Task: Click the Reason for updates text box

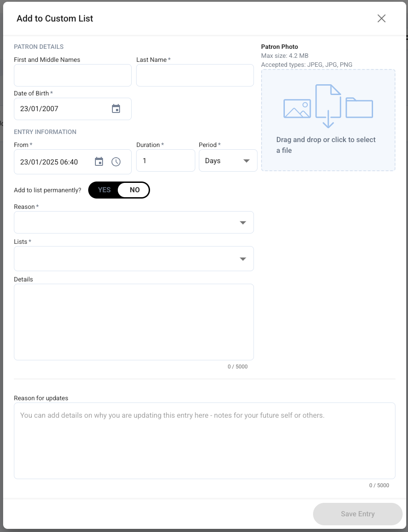Action: (x=205, y=441)
